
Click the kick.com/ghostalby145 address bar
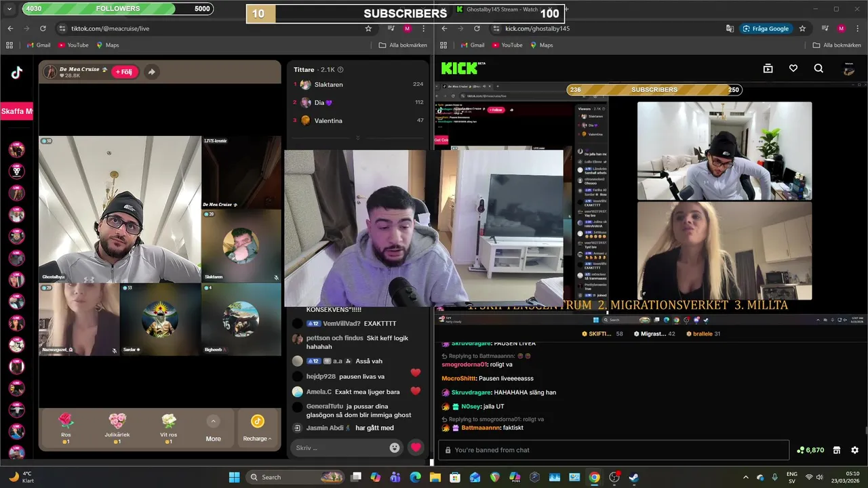point(537,28)
